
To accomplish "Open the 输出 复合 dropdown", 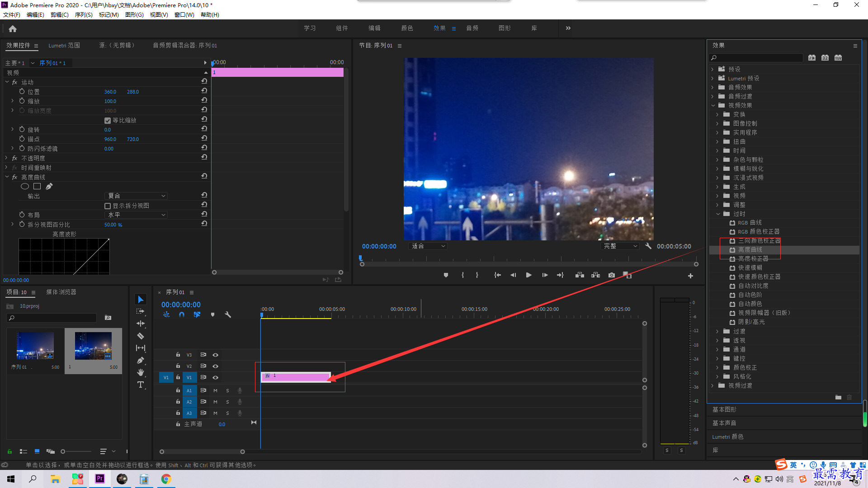I will [136, 196].
